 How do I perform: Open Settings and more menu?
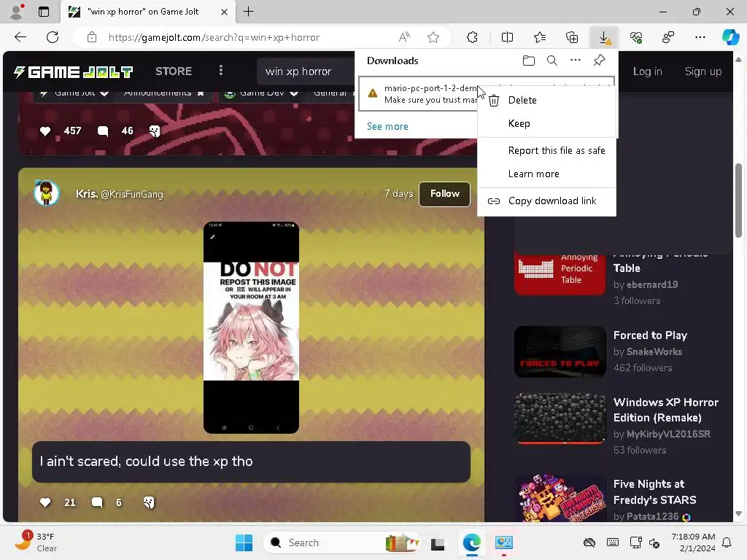(700, 37)
